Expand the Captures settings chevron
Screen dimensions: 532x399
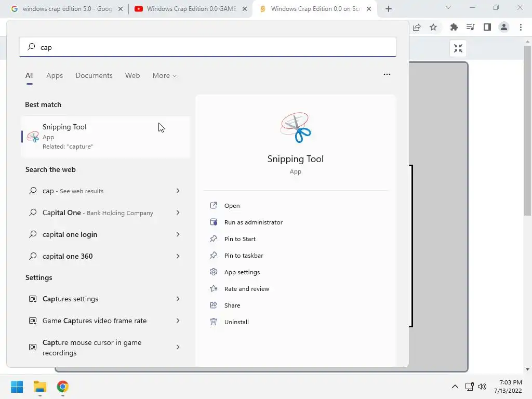click(x=178, y=299)
